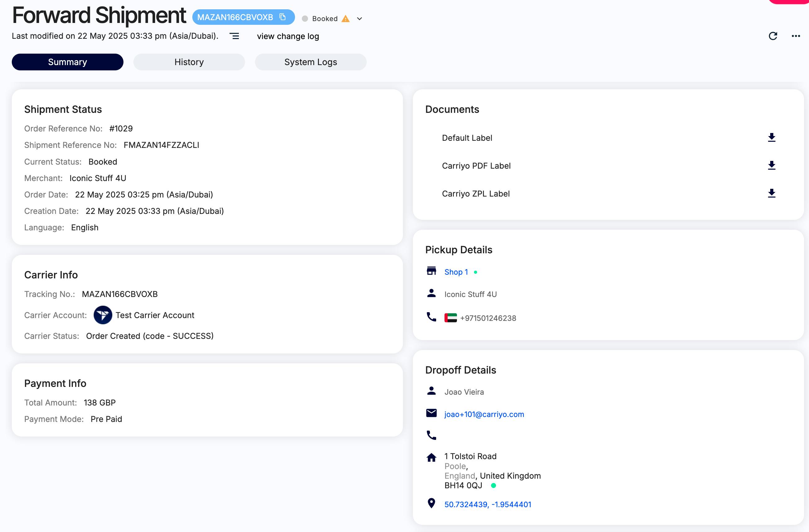Screen dimensions: 809x532
Task: Open the Shop 1 pickup location link
Action: (456, 272)
